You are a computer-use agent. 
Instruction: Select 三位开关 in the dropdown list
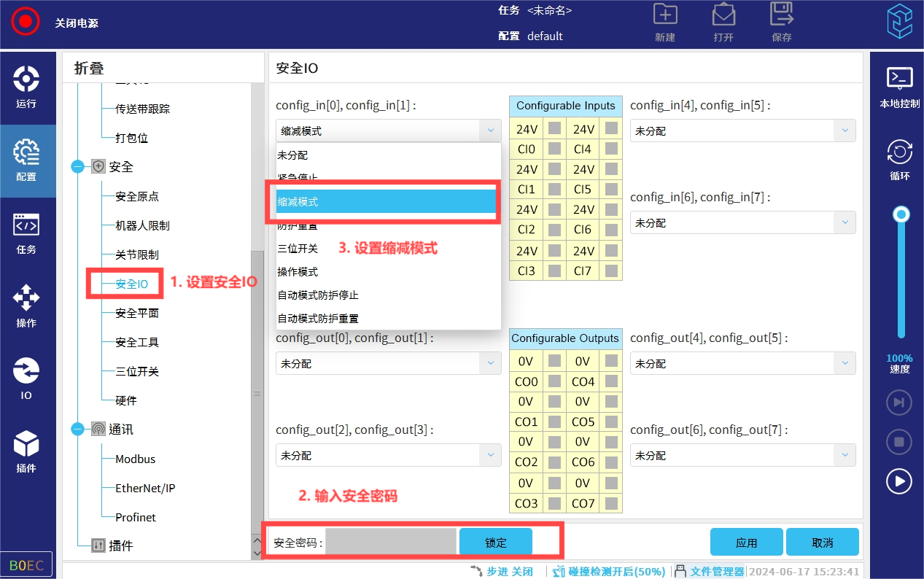(298, 249)
